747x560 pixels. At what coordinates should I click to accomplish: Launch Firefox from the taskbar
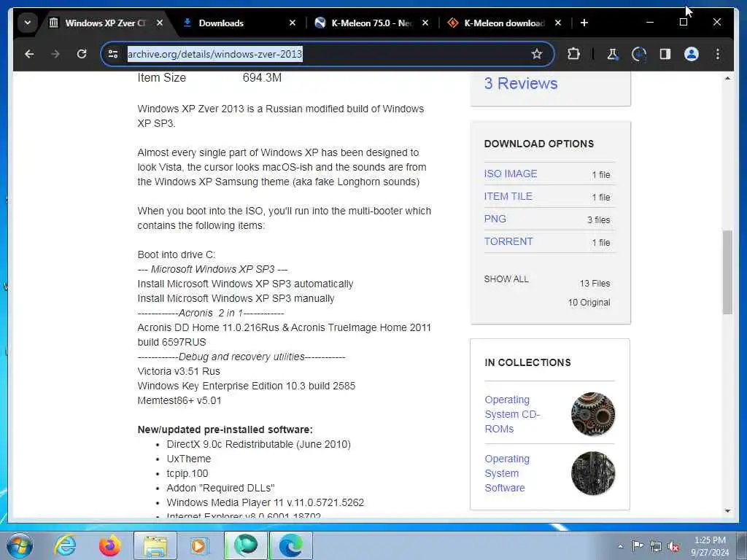point(109,545)
